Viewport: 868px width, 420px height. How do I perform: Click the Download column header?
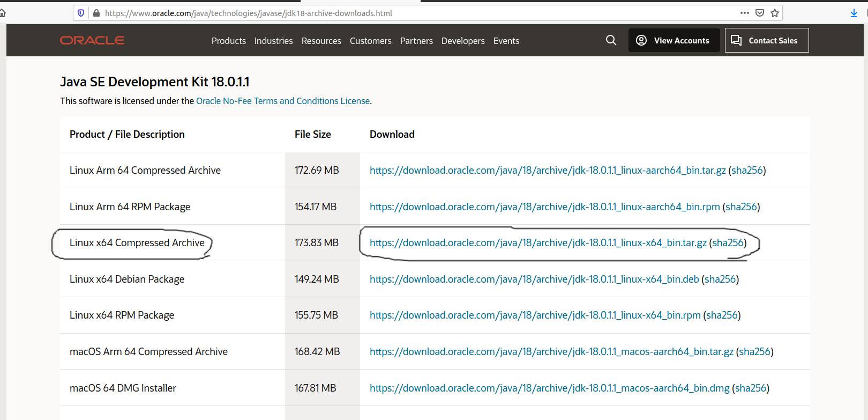392,134
